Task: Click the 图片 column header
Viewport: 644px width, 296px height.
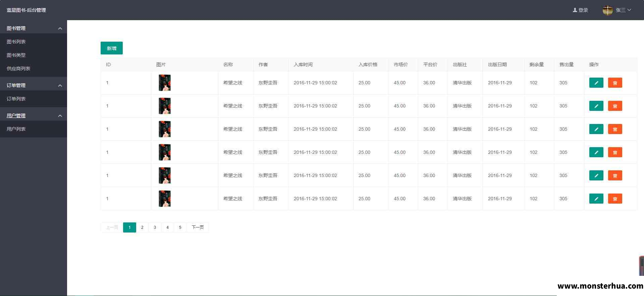Action: (x=161, y=65)
